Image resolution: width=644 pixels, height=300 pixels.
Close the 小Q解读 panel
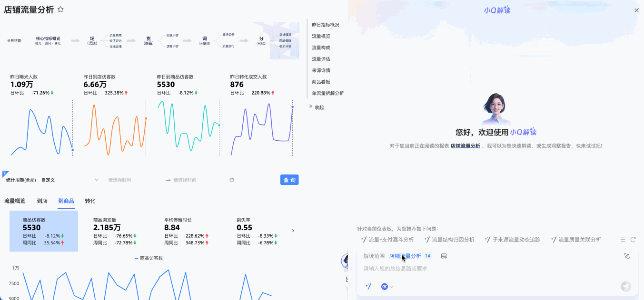636,10
